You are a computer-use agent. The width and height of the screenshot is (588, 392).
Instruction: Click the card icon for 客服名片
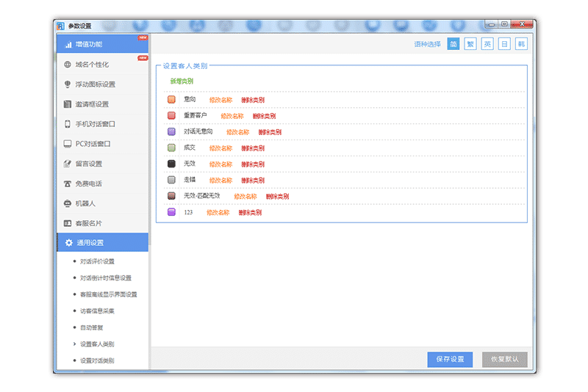click(68, 223)
